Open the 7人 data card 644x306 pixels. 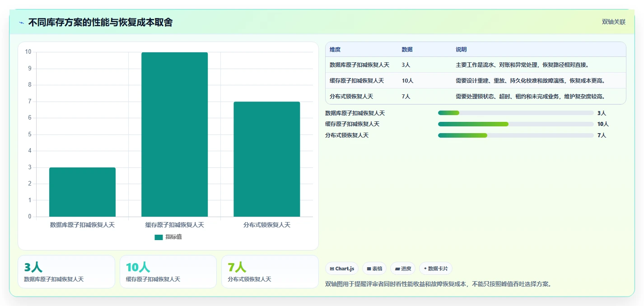click(x=270, y=272)
